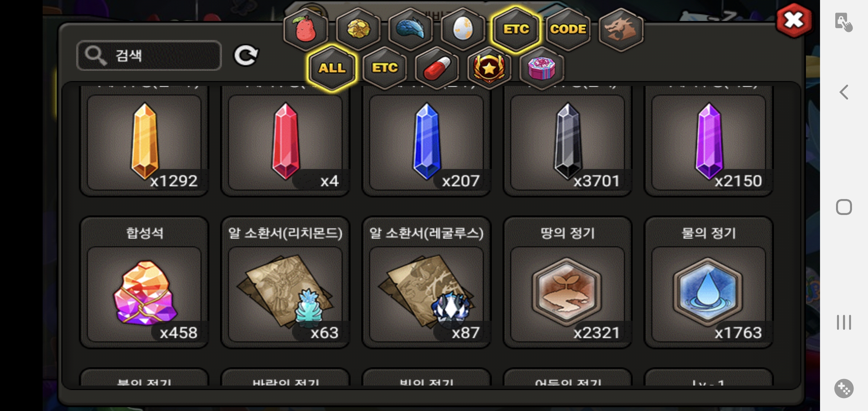Close the inventory window with red X
The image size is (868, 411).
coord(794,20)
